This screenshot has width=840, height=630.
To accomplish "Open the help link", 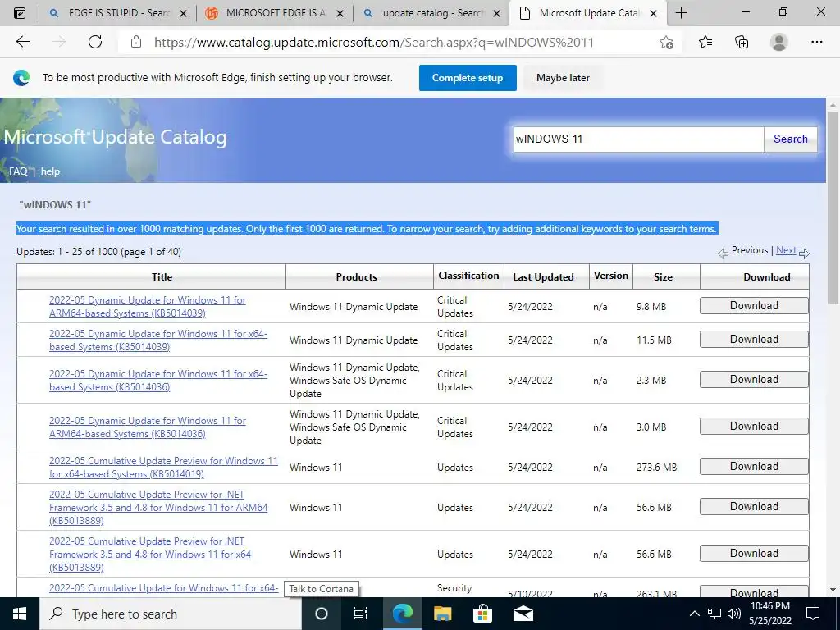I will tap(50, 171).
